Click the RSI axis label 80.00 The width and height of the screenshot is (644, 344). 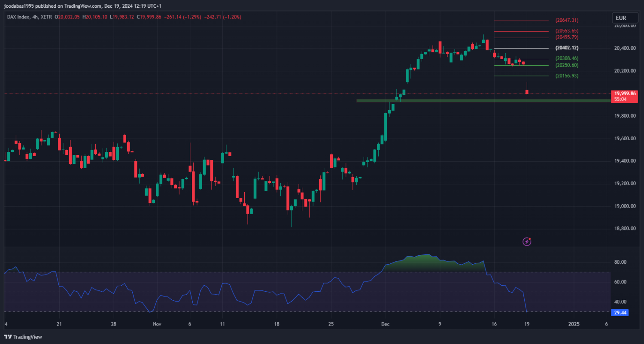point(621,262)
